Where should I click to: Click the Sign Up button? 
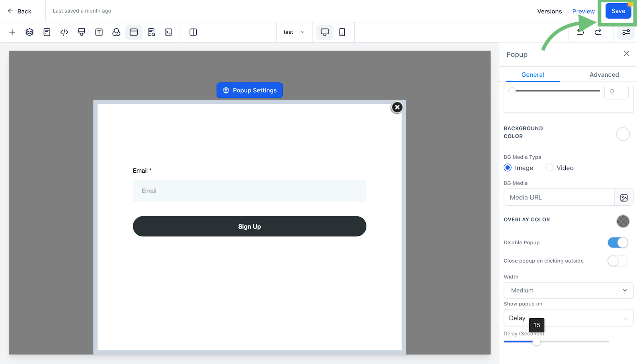250,226
